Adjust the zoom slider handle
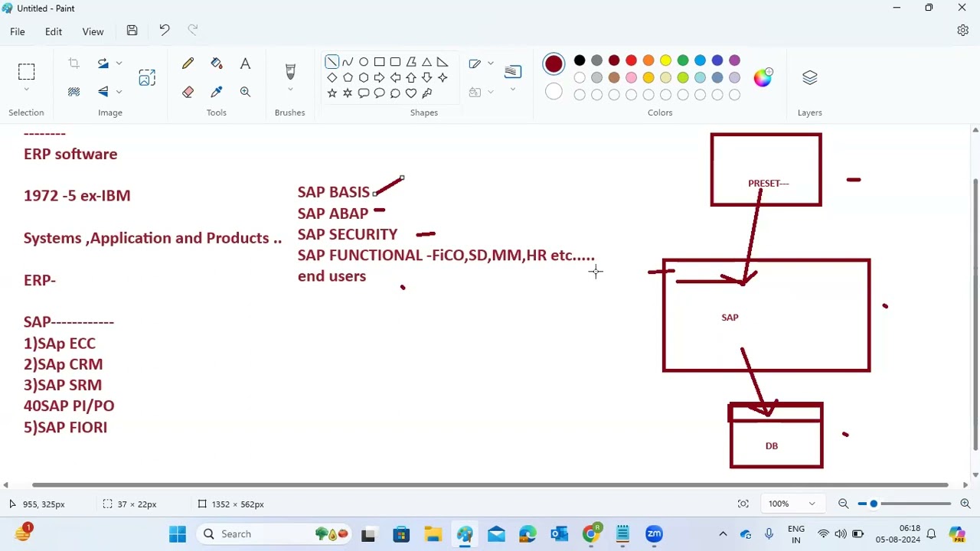This screenshot has width=980, height=551. click(x=873, y=504)
